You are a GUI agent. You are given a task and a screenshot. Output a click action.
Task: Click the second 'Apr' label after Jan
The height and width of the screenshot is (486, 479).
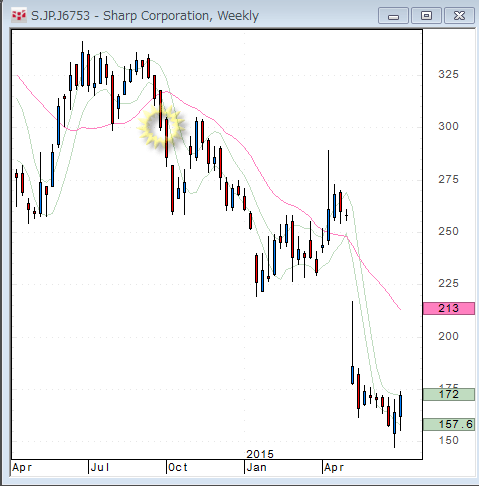(334, 468)
